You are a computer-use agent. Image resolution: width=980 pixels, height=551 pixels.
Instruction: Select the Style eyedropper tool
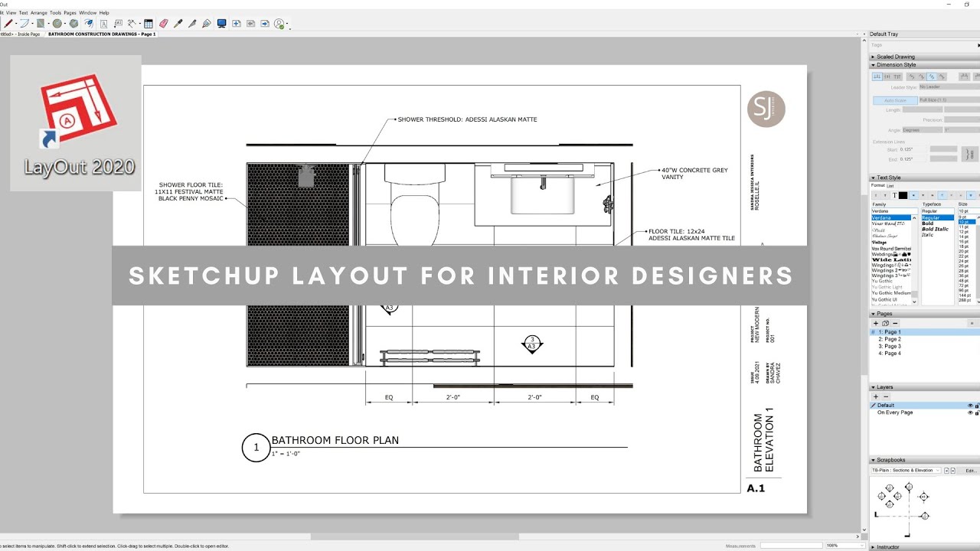coord(178,24)
